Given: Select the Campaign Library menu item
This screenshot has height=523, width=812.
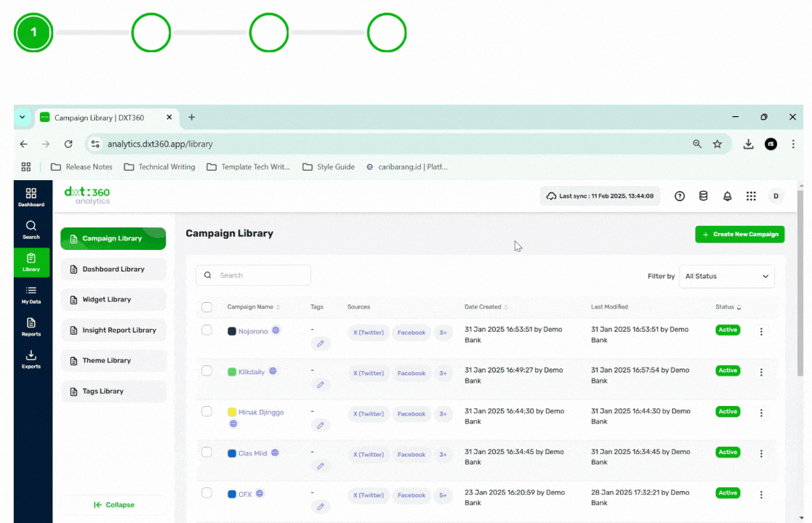Looking at the screenshot, I should point(113,238).
